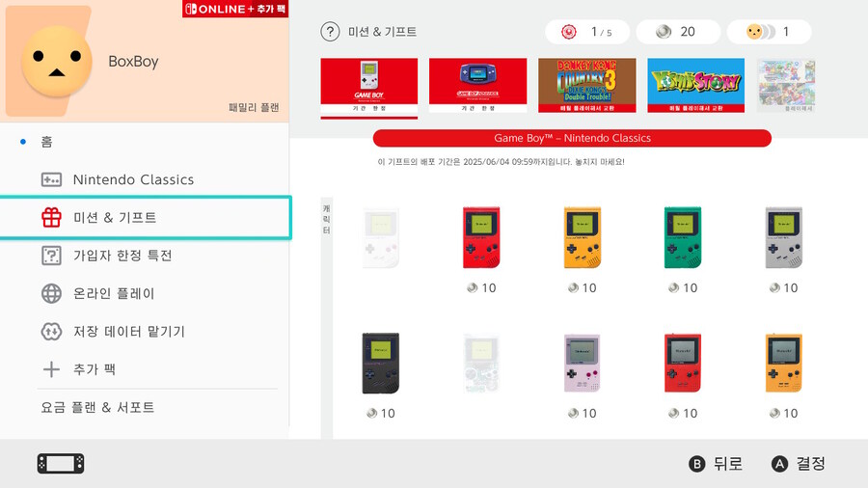This screenshot has height=488, width=868.
Task: Click the Game Boy – Nintendo Classics title bar
Action: pos(572,138)
